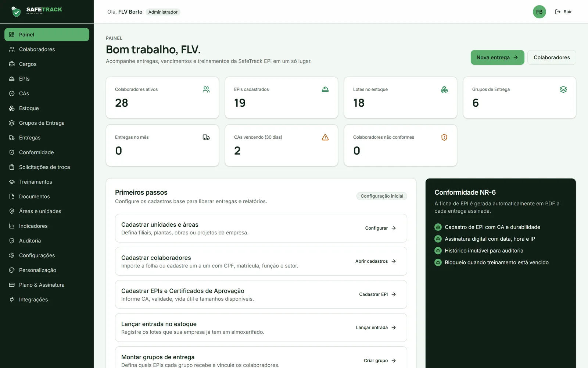Screen dimensions: 588x368
Task: Click the Plano & Assinatura card icon
Action: pos(12,285)
